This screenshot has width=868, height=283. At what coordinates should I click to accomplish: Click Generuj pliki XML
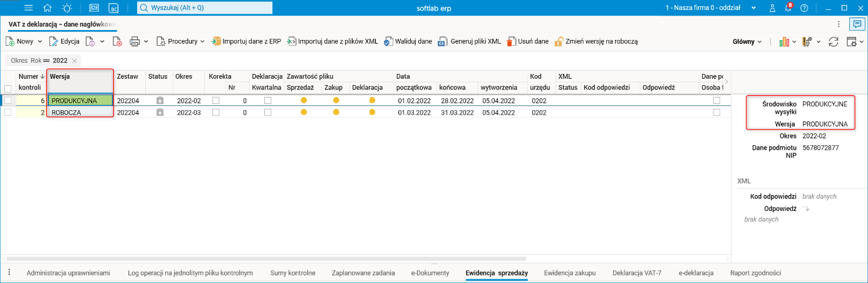click(470, 41)
